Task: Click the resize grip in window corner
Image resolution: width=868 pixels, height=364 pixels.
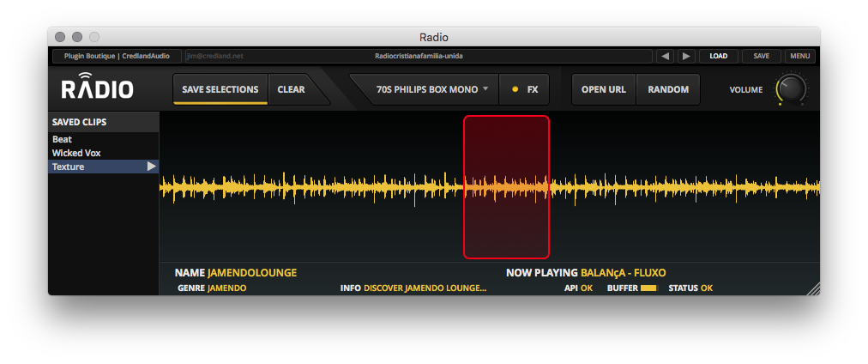Action: click(x=813, y=288)
